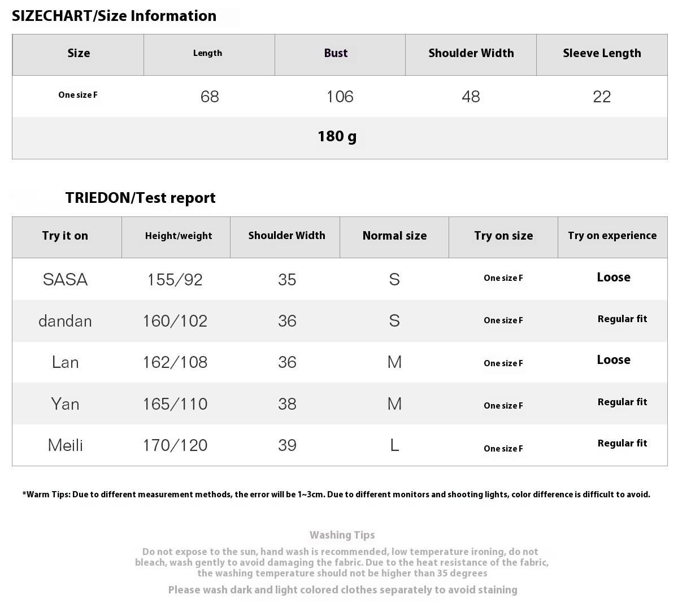Select the 180 g weight cell
Screen dimensions: 678x616
337,137
